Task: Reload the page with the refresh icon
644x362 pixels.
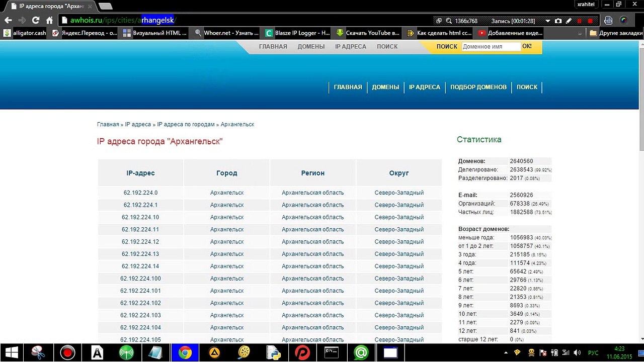Action: (35, 21)
